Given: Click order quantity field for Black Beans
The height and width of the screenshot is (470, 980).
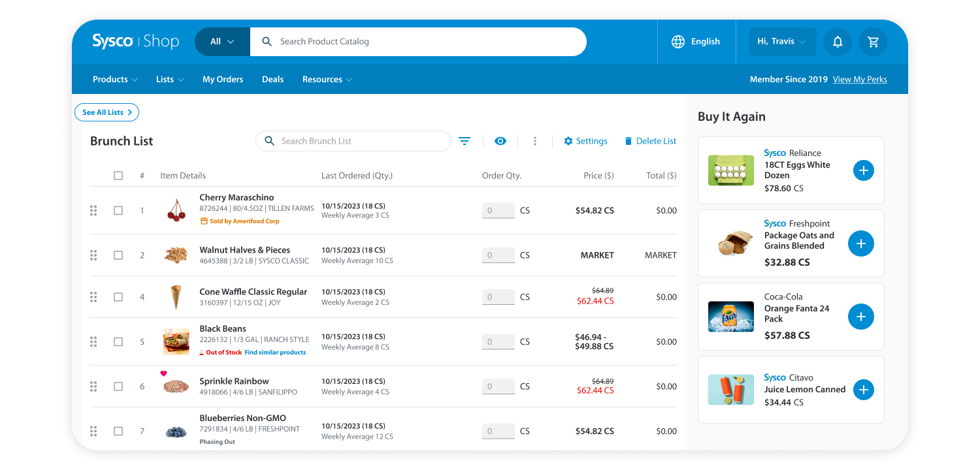Looking at the screenshot, I should pos(498,341).
